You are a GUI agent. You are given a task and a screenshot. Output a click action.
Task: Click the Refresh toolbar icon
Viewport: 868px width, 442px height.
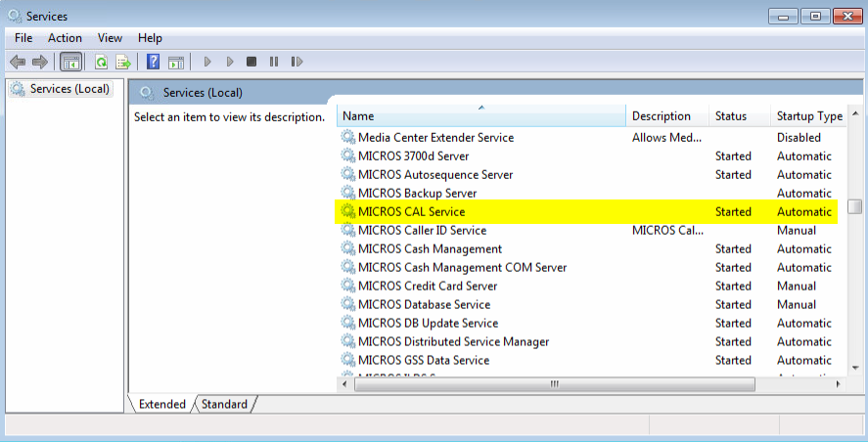pyautogui.click(x=101, y=62)
